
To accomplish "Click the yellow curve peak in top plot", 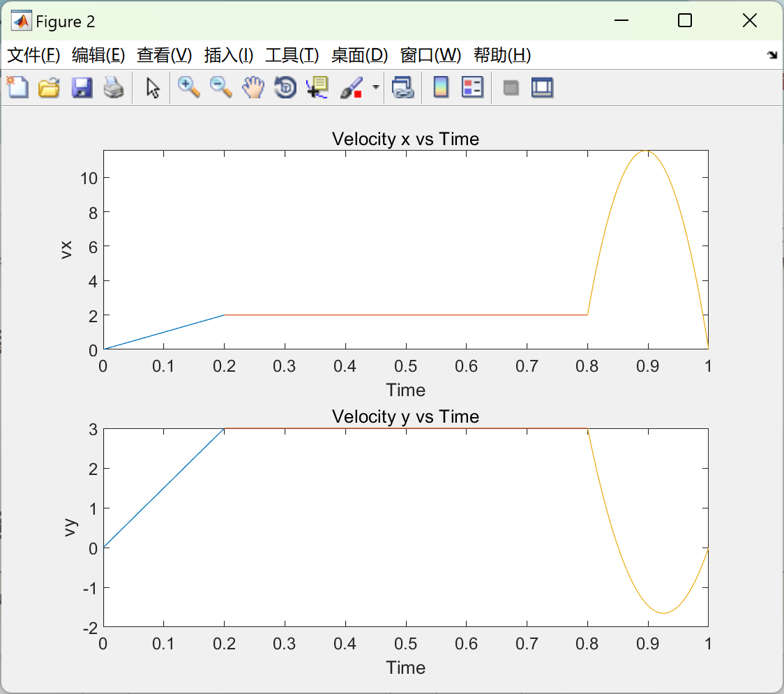I will point(647,151).
